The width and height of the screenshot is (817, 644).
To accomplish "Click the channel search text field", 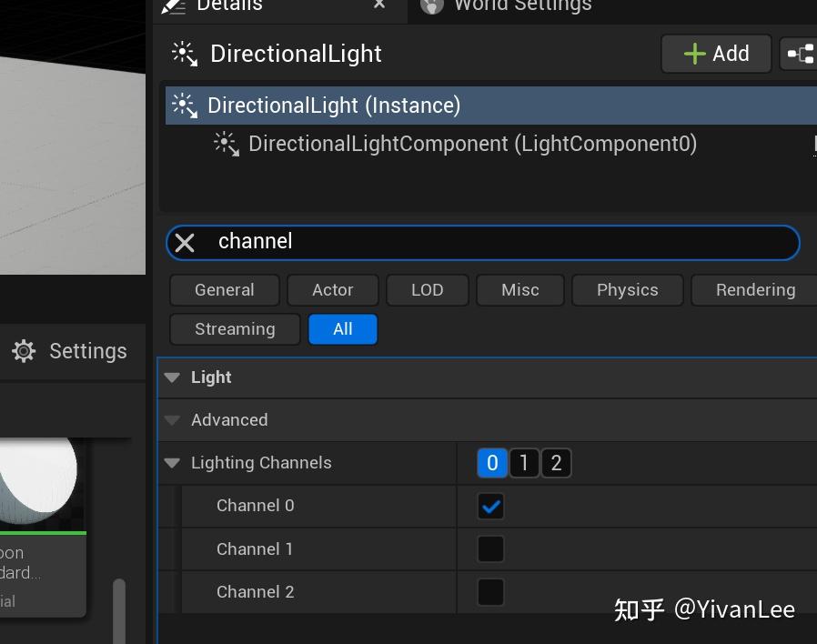I will (x=500, y=242).
